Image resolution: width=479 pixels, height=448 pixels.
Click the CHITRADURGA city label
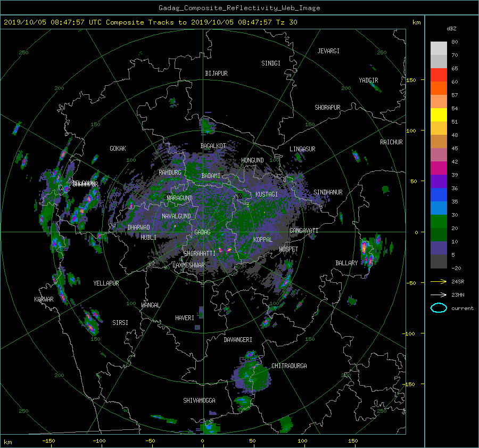click(x=289, y=366)
